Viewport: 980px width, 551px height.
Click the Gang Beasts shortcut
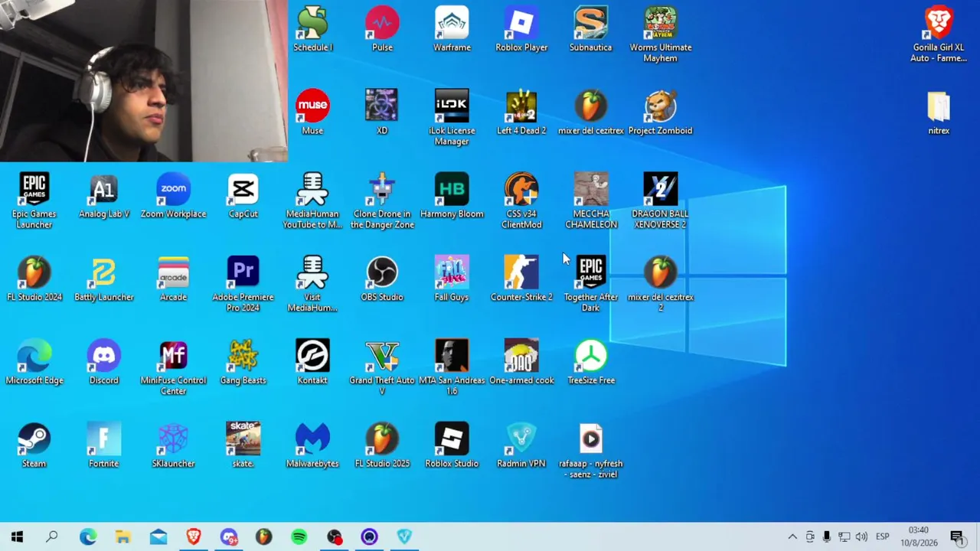(243, 363)
